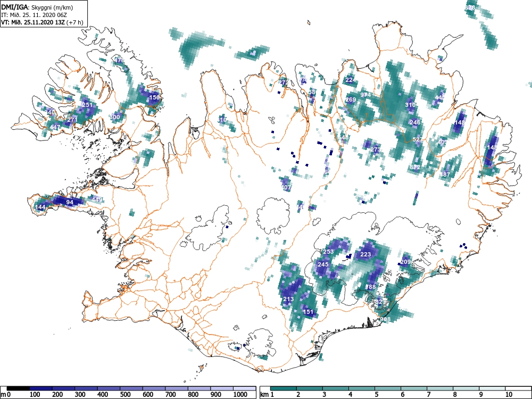Click the '273' visibility value
This screenshot has height=399, width=532.
[x=376, y=149]
